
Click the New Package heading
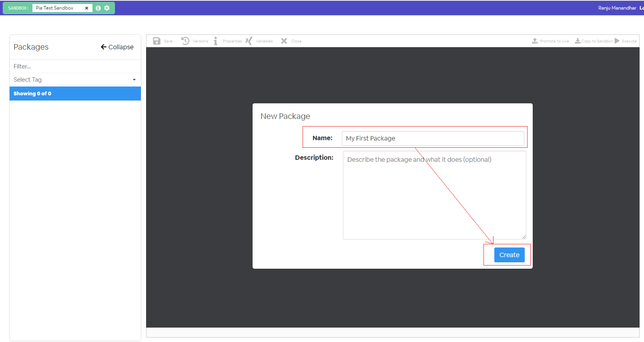[x=285, y=116]
